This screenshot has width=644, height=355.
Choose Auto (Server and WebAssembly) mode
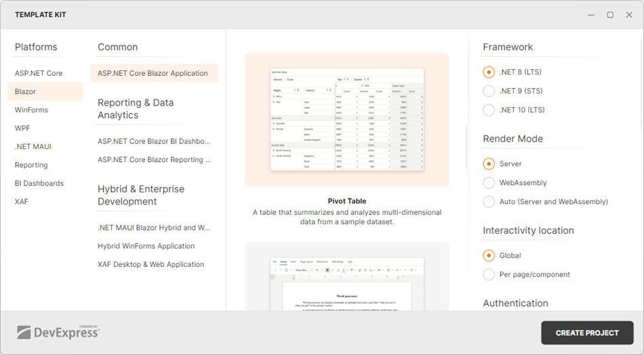(x=489, y=201)
